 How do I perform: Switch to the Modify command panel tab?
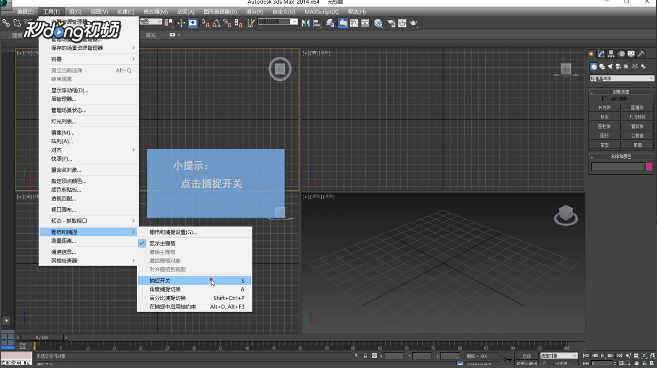[601, 54]
